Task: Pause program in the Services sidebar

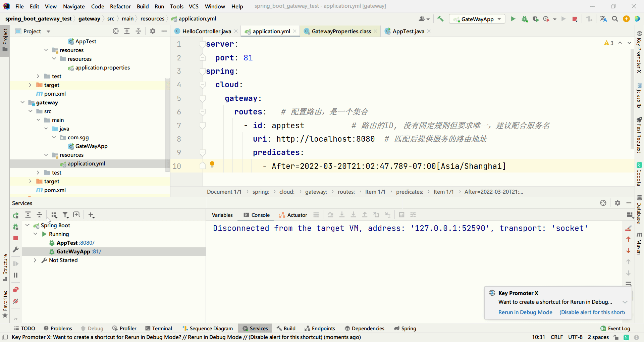Action: (x=15, y=275)
